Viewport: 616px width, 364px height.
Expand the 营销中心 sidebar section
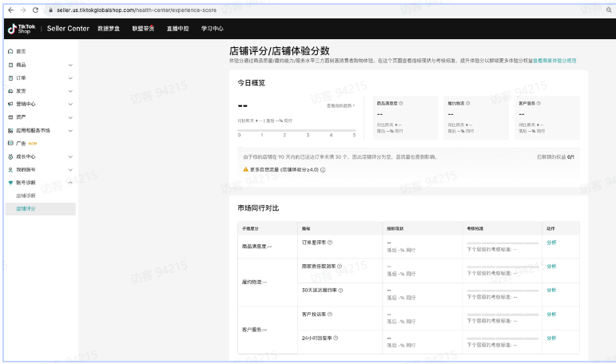coord(70,104)
